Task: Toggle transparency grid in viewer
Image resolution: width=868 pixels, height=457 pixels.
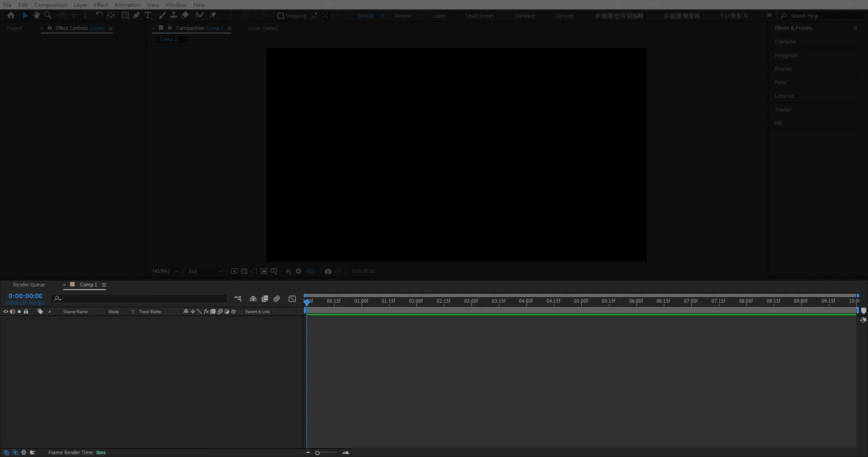Action: click(244, 271)
